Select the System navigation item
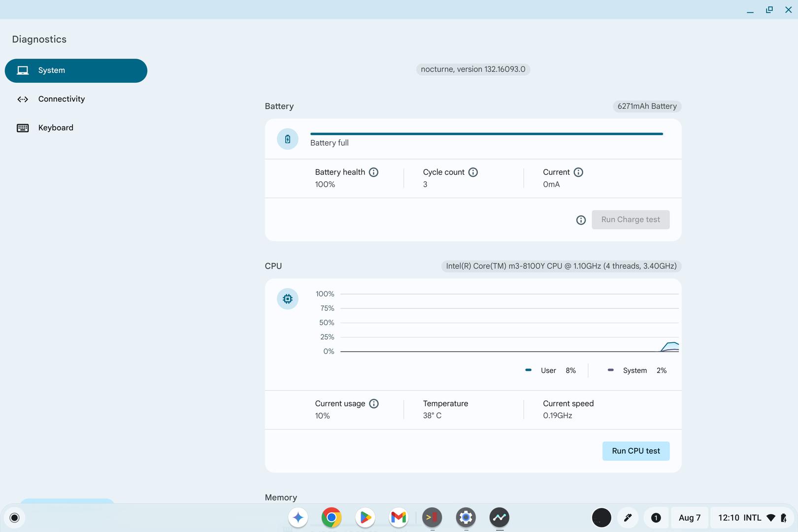Screen dimensions: 798x532 tap(76, 70)
